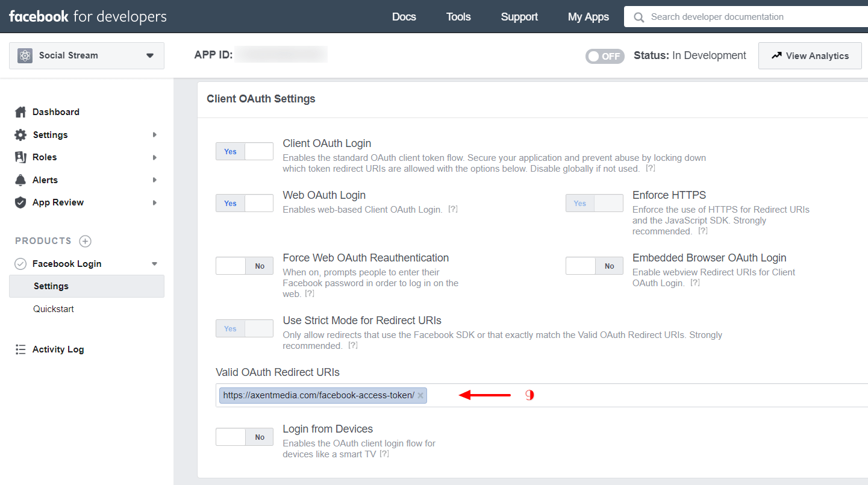
Task: Click the Roles badge icon
Action: (x=21, y=157)
